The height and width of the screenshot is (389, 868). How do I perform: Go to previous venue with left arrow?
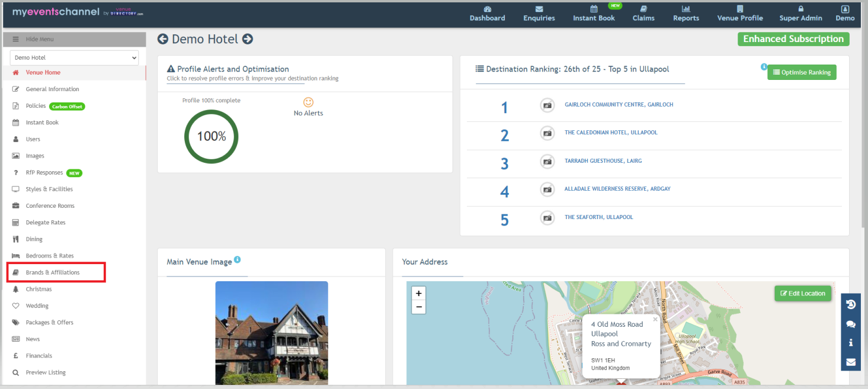click(163, 39)
